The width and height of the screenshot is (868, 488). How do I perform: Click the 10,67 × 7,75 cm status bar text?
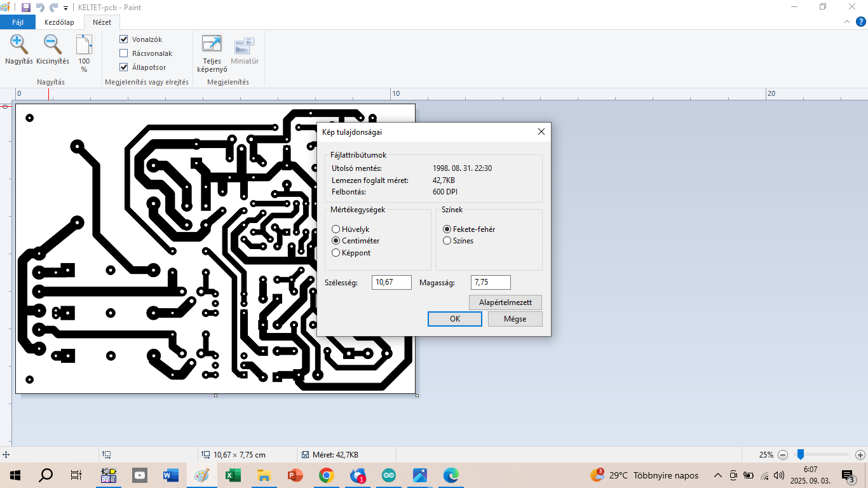(x=241, y=455)
